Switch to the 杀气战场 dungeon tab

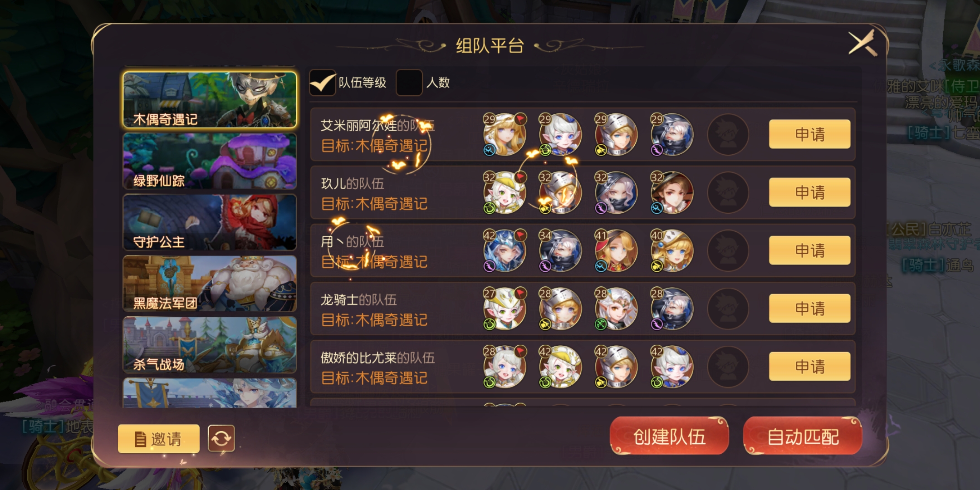tap(210, 345)
